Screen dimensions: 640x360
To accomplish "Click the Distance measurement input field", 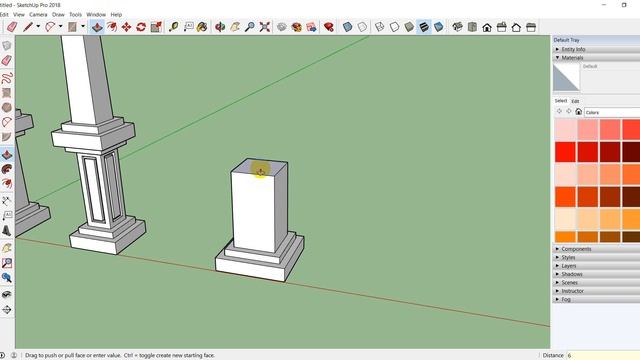I will (603, 355).
